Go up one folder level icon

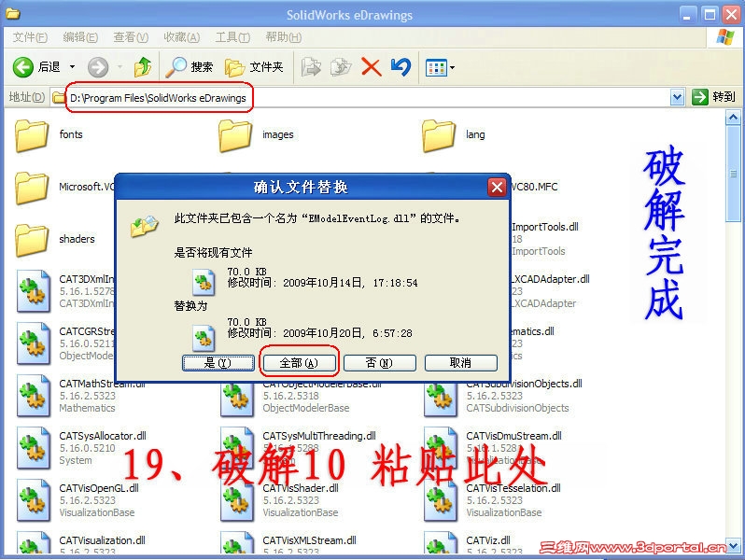[143, 67]
